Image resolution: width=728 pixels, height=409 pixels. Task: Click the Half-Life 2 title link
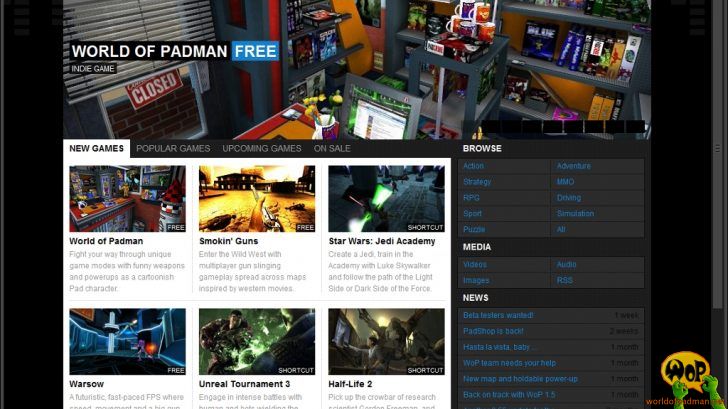pyautogui.click(x=350, y=384)
